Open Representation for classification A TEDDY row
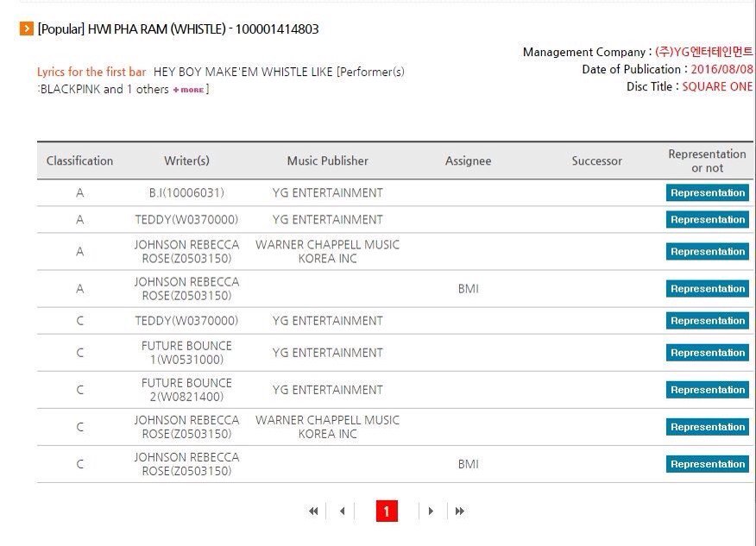Image resolution: width=756 pixels, height=546 pixels. pos(708,220)
